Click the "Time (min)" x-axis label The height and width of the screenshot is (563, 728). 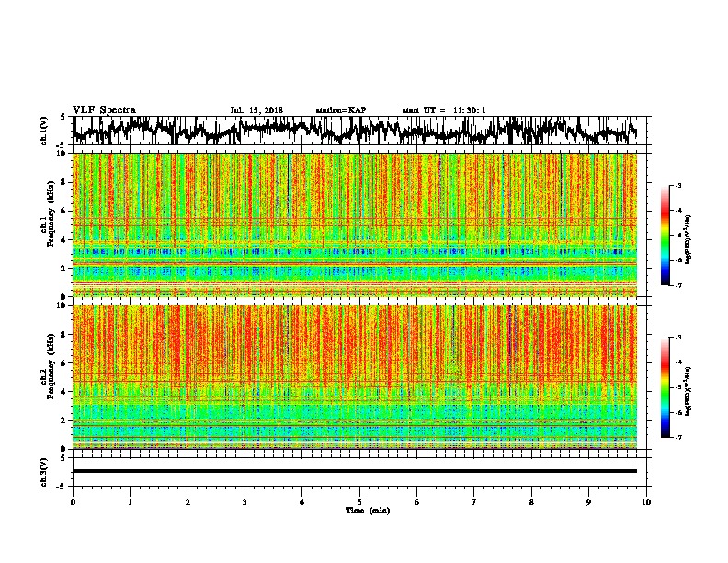[368, 511]
